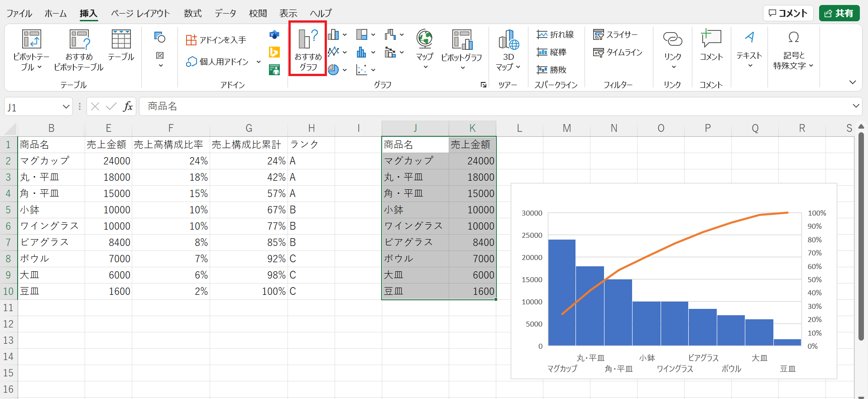Insert a スライサー (Slicer) filter
Screen dimensions: 868x399
pos(615,35)
